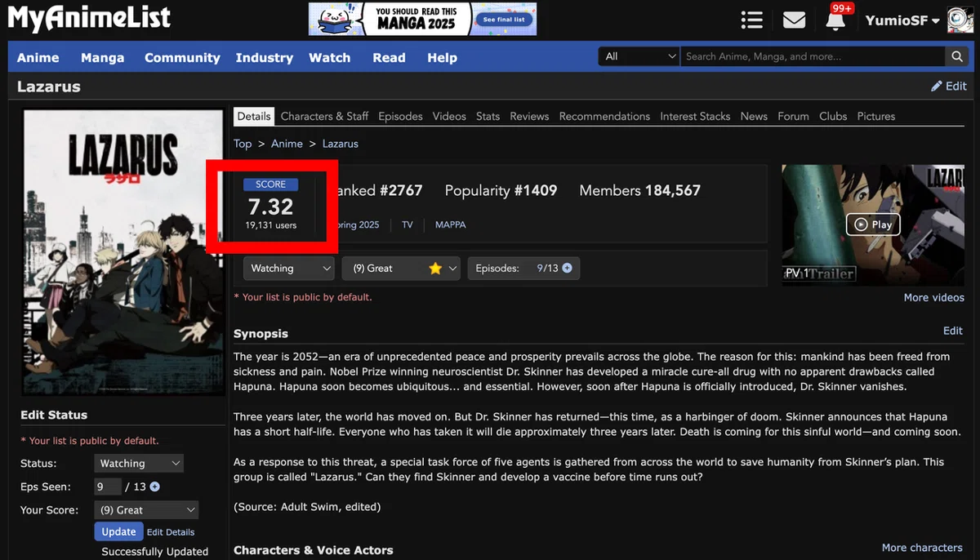Switch to the News tab
This screenshot has height=560, width=980.
coord(754,116)
